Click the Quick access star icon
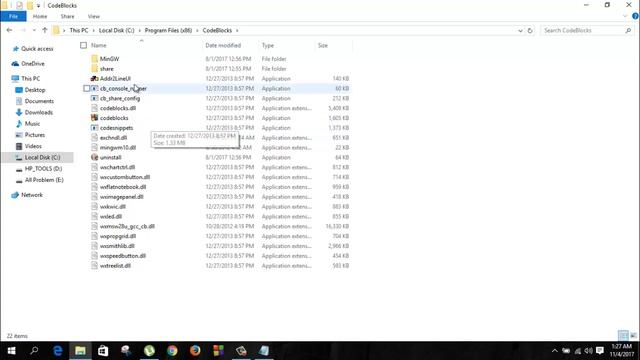This screenshot has height=360, width=640. 16,49
